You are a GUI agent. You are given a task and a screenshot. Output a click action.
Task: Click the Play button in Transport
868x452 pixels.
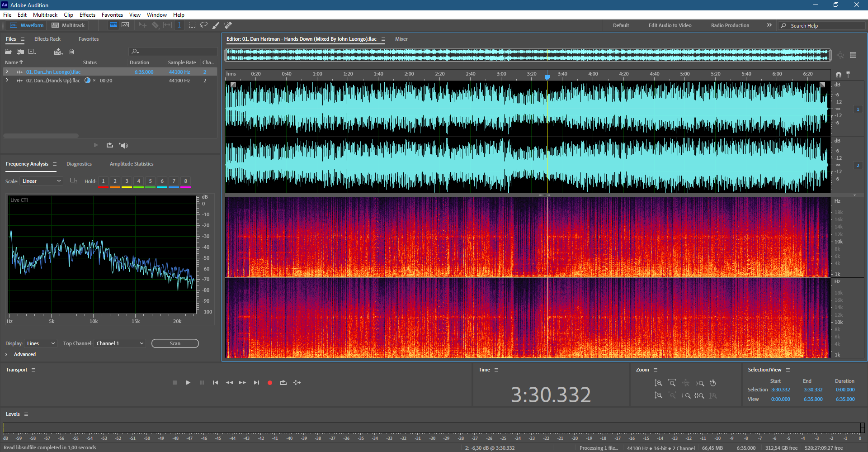coord(188,383)
